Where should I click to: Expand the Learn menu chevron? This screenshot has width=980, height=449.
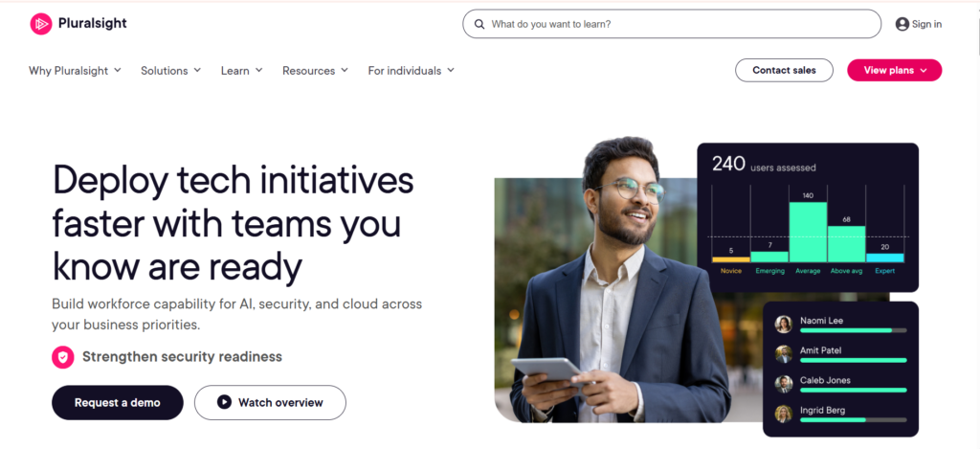click(258, 71)
